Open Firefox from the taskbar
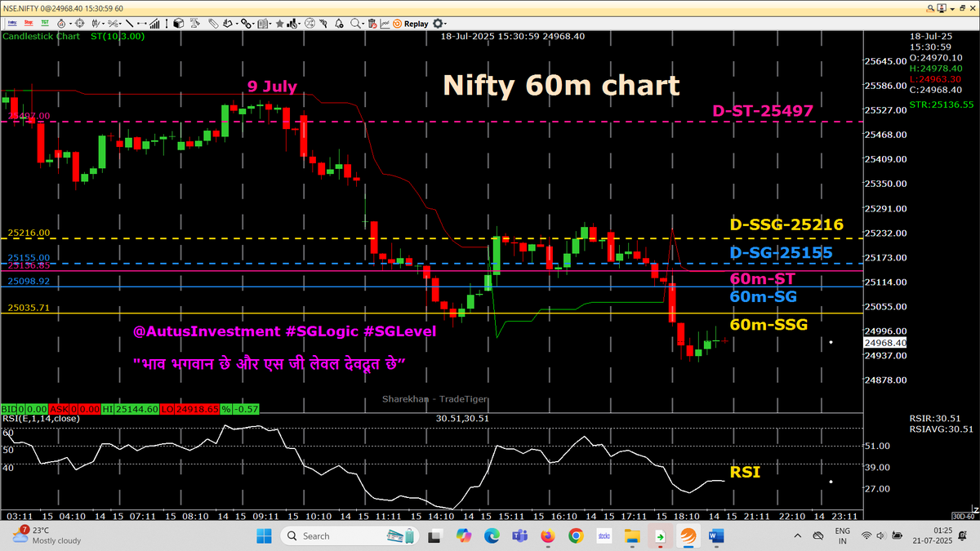This screenshot has width=980, height=551. [547, 535]
